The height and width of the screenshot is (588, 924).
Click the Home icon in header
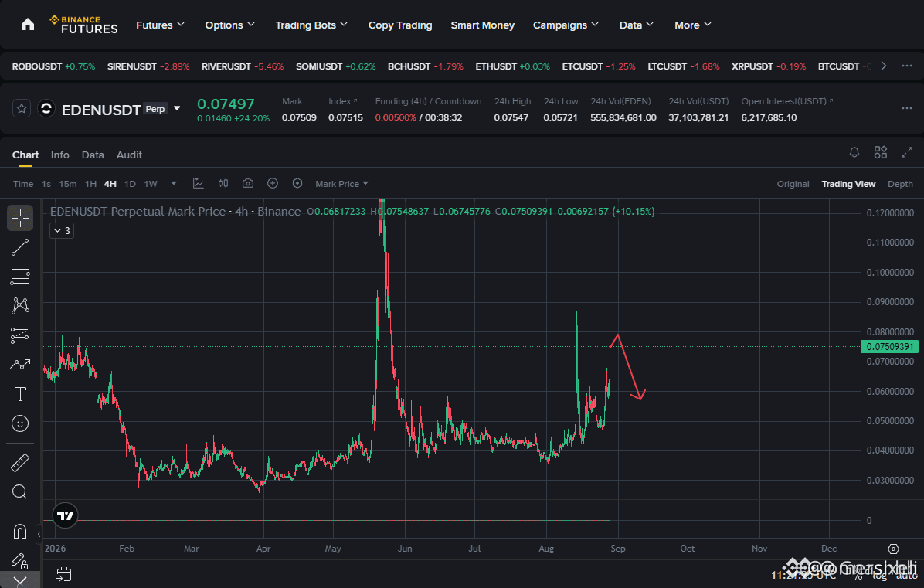point(28,25)
